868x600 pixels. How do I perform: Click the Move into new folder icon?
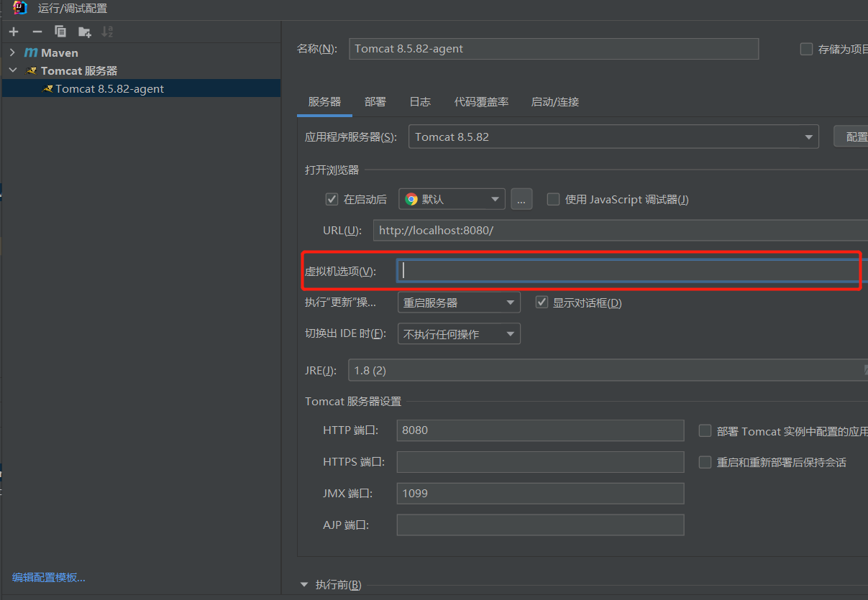[85, 32]
